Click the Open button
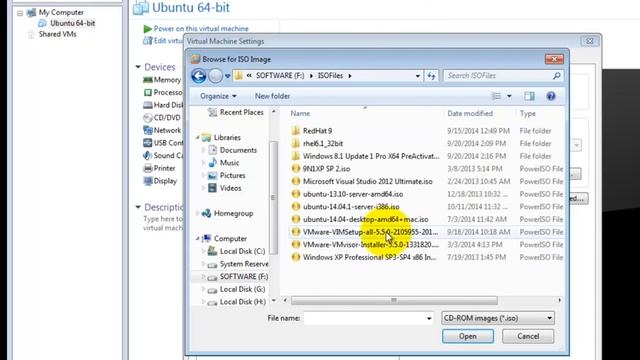 (468, 336)
